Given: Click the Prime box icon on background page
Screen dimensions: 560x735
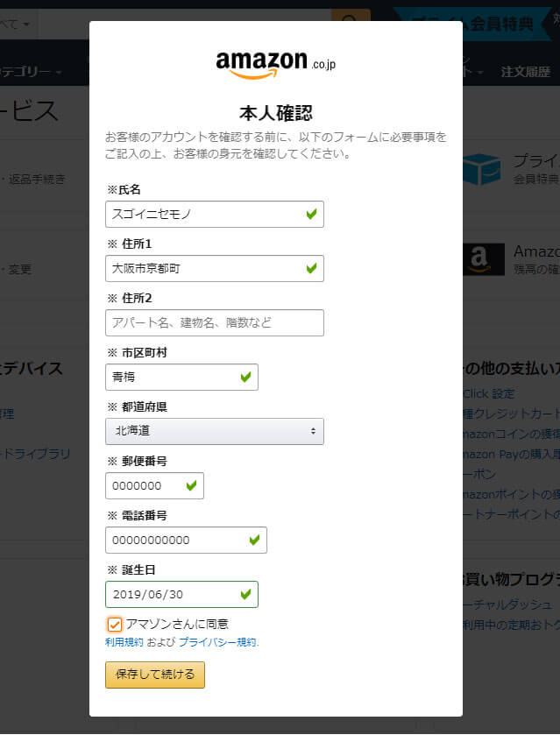Looking at the screenshot, I should point(482,169).
